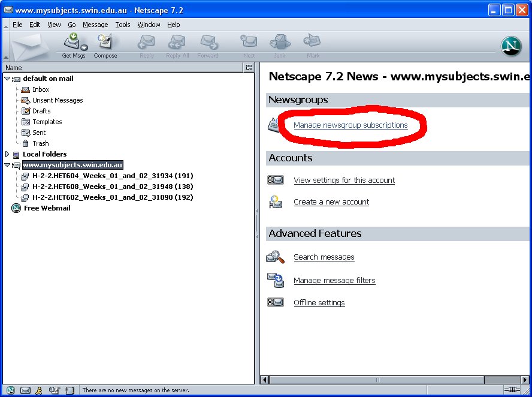This screenshot has height=397, width=532.
Task: Click the Reply toolbar icon
Action: pyautogui.click(x=147, y=42)
